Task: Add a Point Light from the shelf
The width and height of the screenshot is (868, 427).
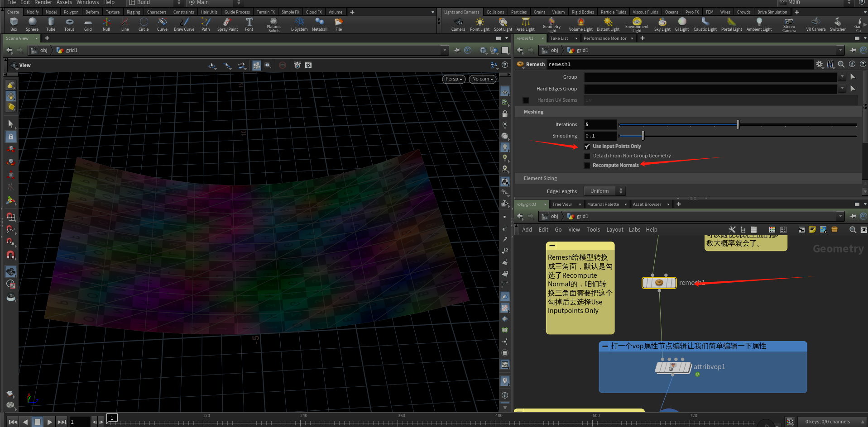Action: [480, 24]
